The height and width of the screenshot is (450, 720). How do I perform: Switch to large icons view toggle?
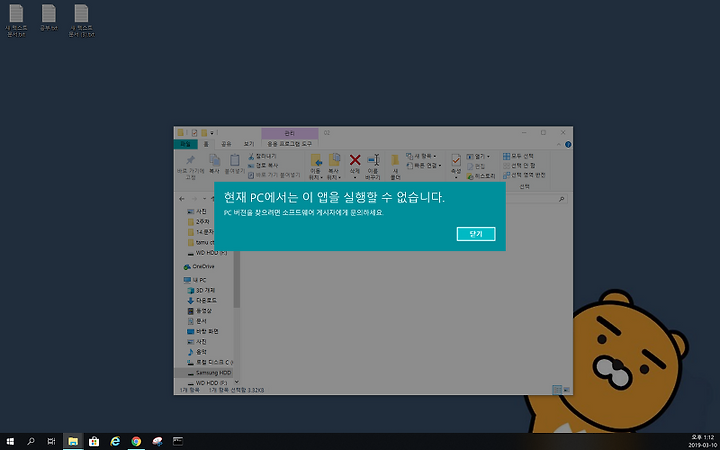point(567,390)
